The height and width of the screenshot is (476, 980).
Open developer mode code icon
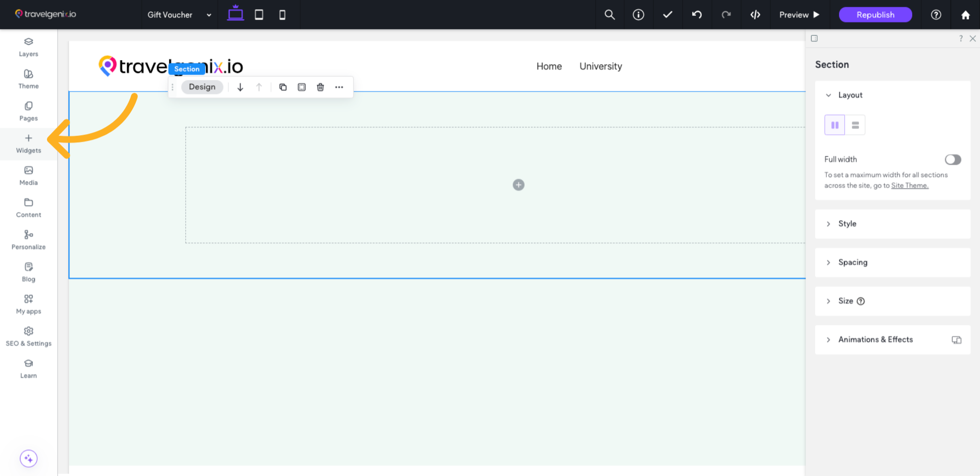click(755, 15)
